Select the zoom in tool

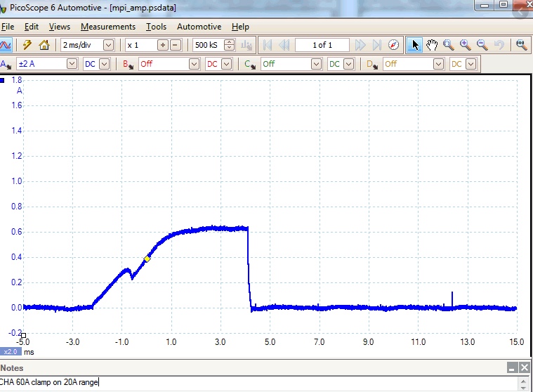[465, 45]
